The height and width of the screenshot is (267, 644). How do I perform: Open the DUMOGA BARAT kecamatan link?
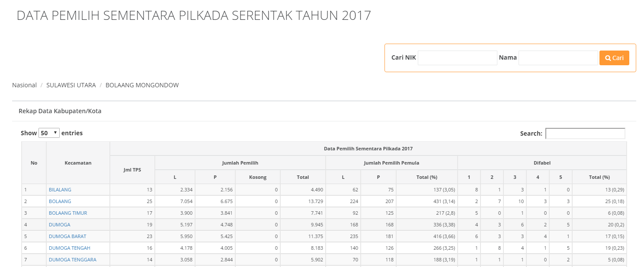tap(67, 236)
